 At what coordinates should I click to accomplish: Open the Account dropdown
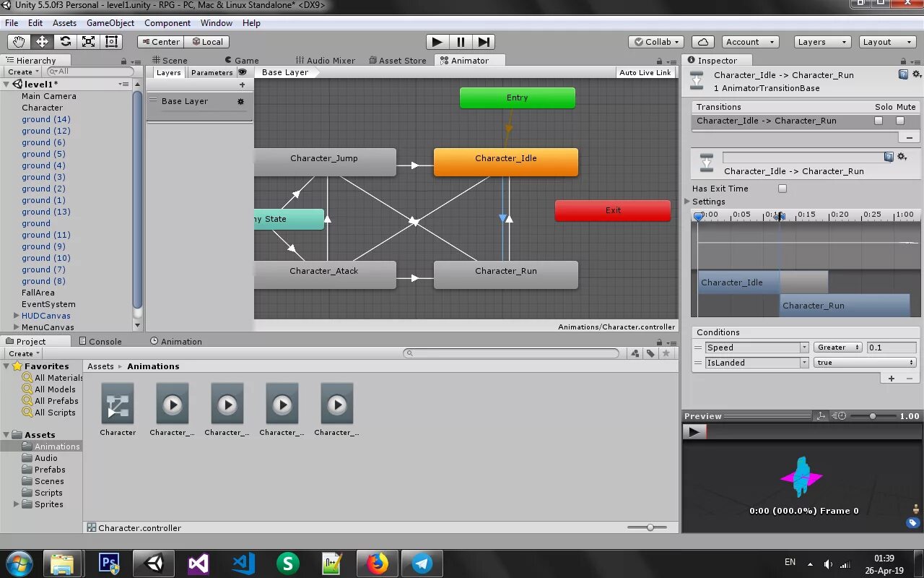pos(749,42)
